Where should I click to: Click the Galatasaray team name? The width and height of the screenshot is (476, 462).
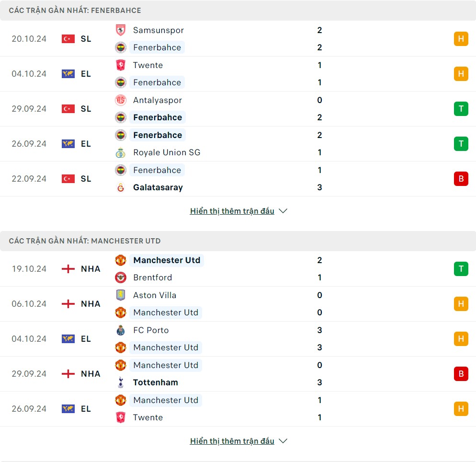(x=158, y=187)
